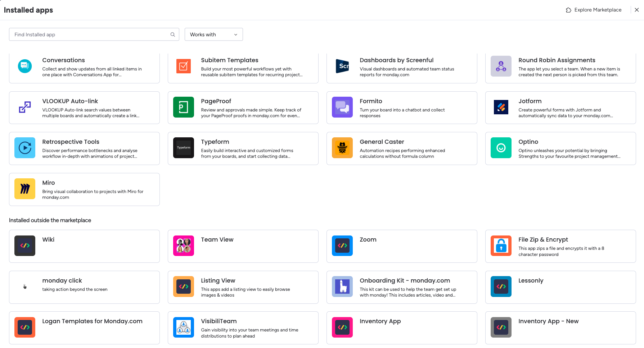Click the Explore Marketplace link

(x=594, y=10)
